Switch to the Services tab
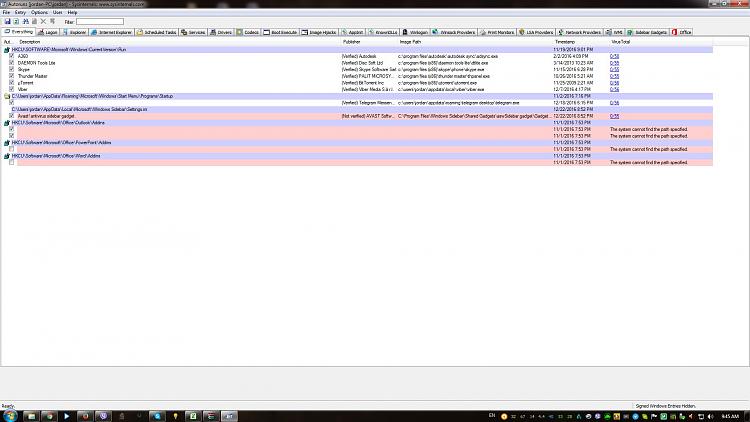This screenshot has width=750, height=422. pyautogui.click(x=193, y=32)
